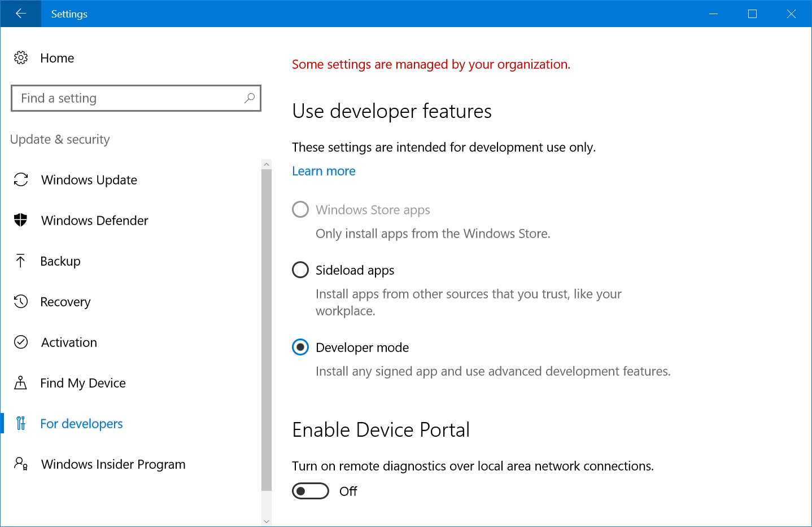Click the Find My Device locator icon
This screenshot has width=812, height=527.
[21, 383]
